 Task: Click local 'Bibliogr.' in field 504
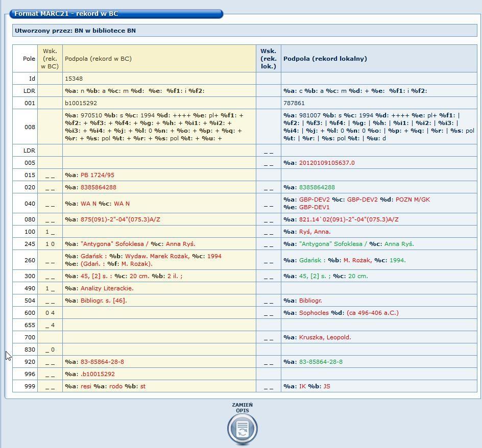click(x=310, y=301)
